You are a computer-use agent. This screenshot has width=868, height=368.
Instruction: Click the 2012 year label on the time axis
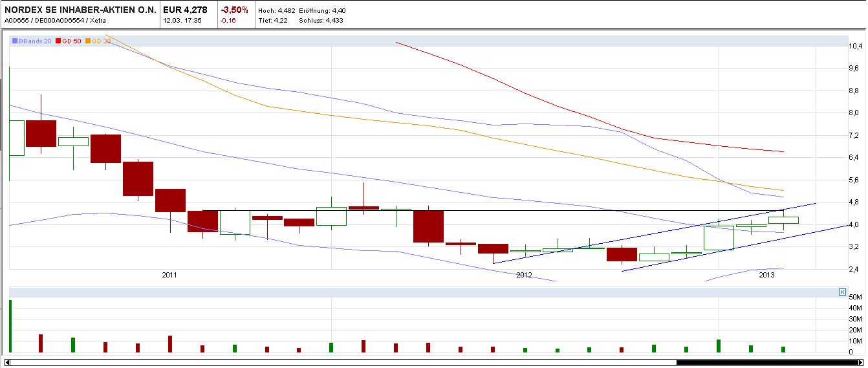[x=524, y=275]
